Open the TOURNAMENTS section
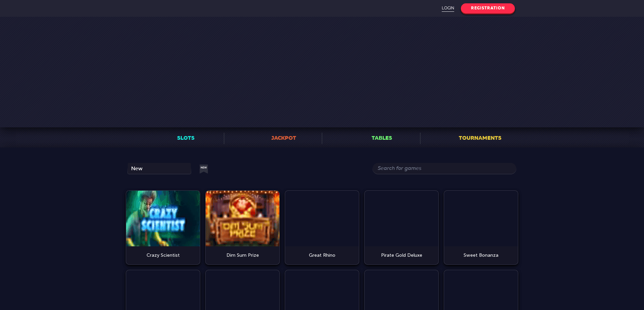The height and width of the screenshot is (310, 644). 480,138
